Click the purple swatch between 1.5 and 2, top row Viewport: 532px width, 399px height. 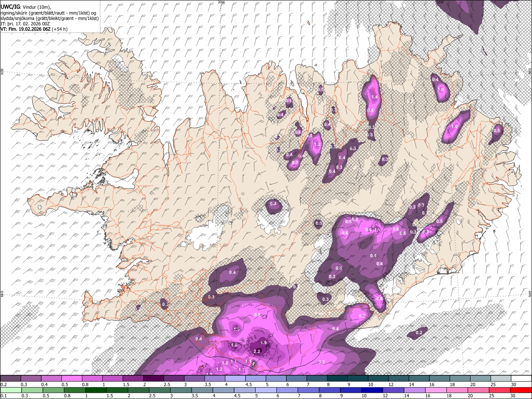133,378
